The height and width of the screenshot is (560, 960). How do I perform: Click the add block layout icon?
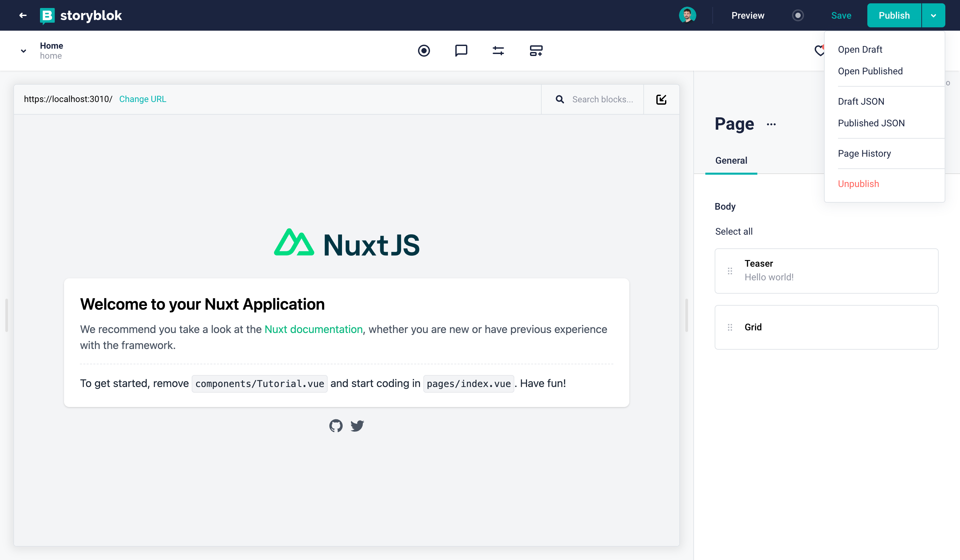click(536, 51)
